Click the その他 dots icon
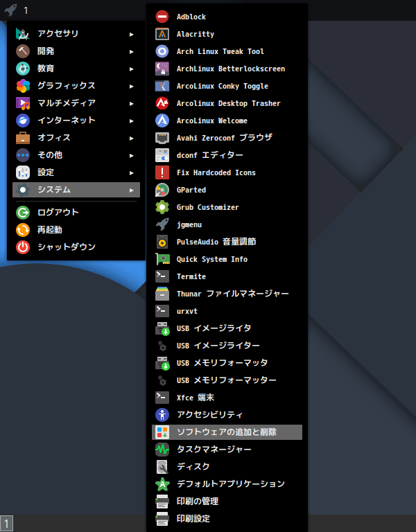This screenshot has width=416, height=532. [23, 154]
